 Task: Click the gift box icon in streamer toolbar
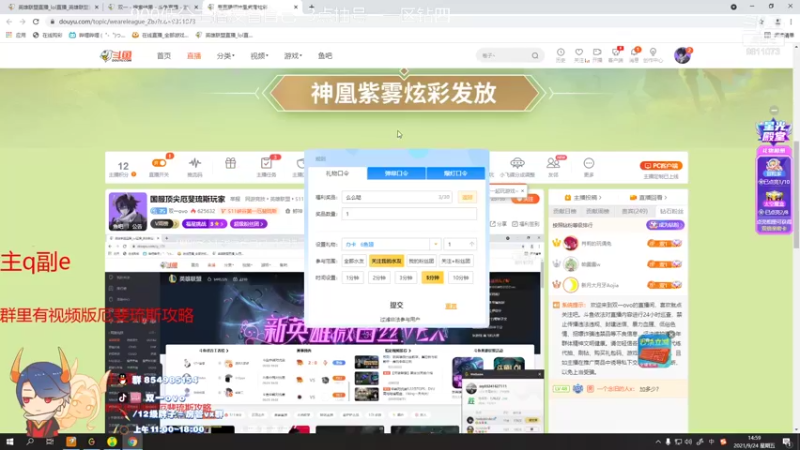coord(231,163)
